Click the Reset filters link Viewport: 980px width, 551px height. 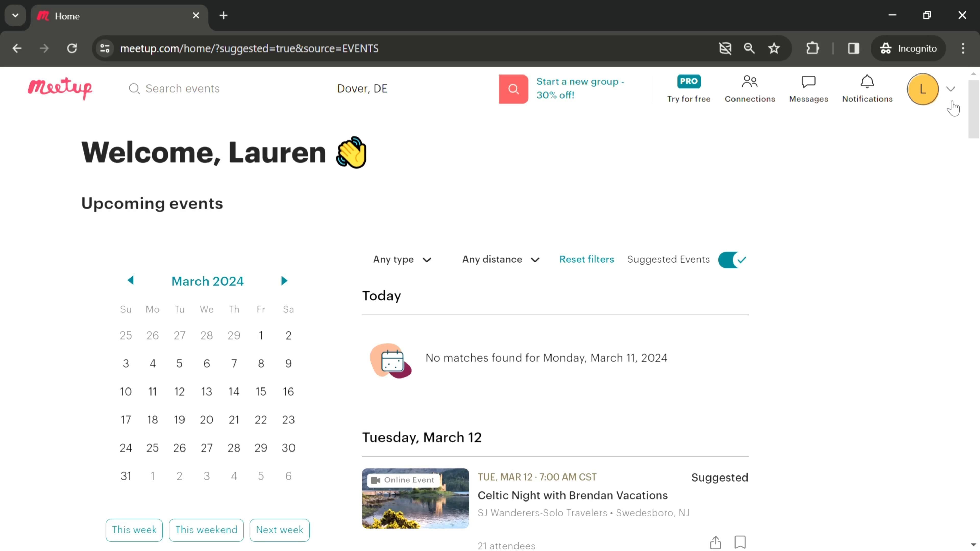pos(586,259)
